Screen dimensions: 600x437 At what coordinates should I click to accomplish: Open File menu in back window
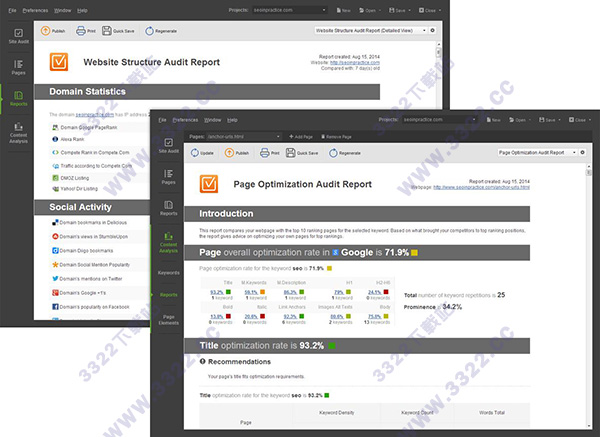pyautogui.click(x=12, y=10)
